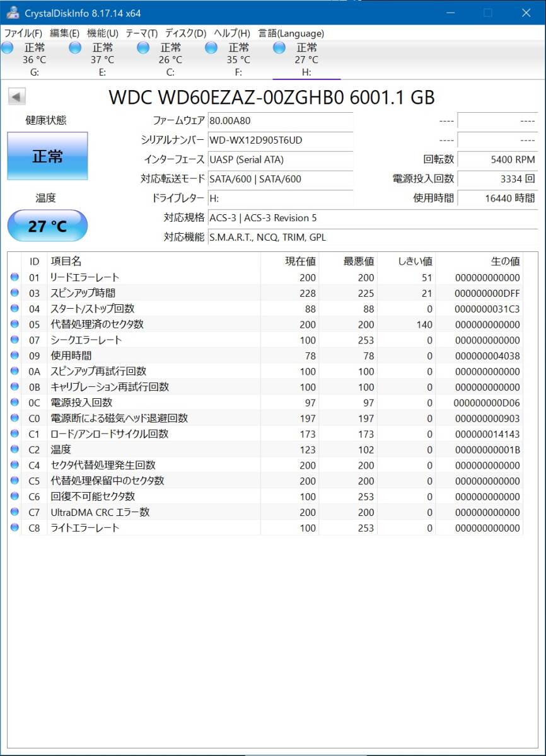The width and height of the screenshot is (546, 756).
Task: Click the previous disk arrow button
Action: point(16,97)
